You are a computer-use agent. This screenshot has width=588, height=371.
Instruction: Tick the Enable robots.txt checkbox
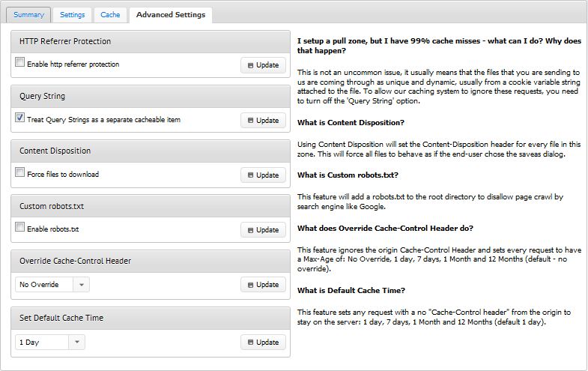(20, 227)
